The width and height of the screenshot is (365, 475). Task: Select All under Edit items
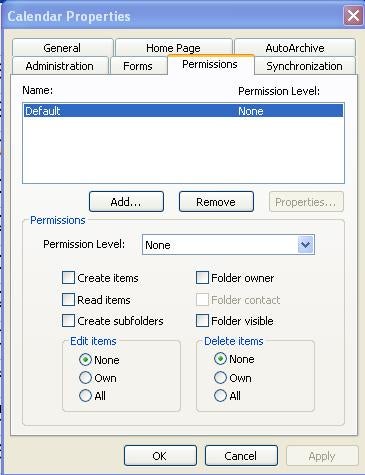85,396
